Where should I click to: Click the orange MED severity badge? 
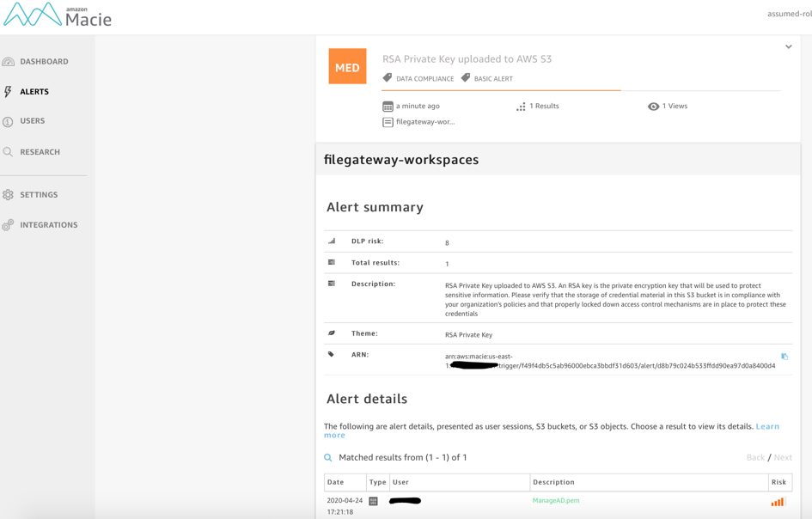coord(347,66)
